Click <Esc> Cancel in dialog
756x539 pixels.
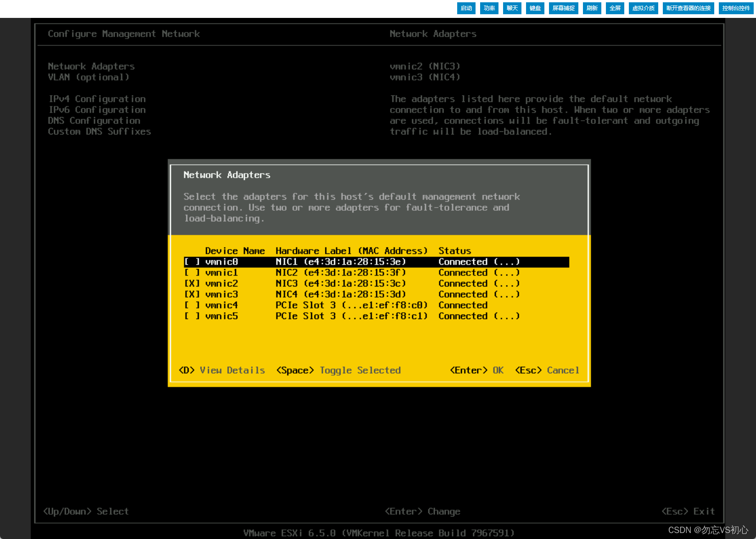click(x=547, y=371)
